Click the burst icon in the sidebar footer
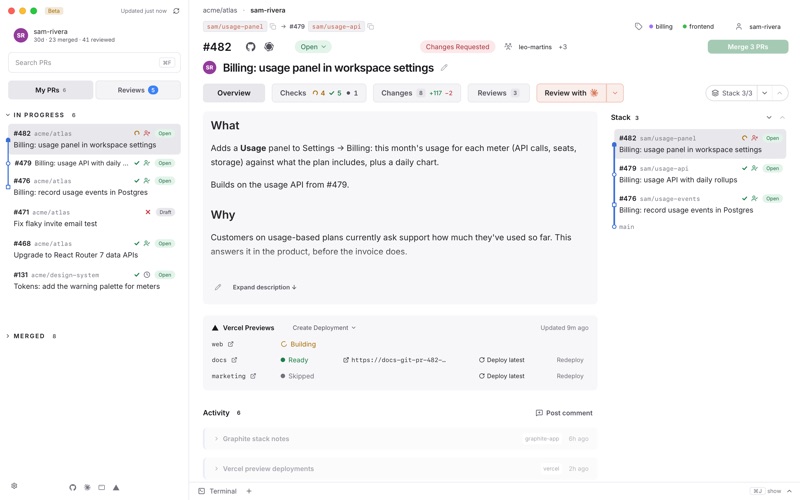The image size is (800, 500). [87, 487]
